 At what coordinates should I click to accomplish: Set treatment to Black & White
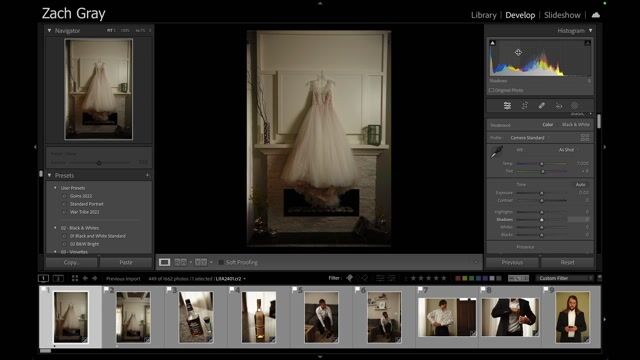click(x=576, y=124)
